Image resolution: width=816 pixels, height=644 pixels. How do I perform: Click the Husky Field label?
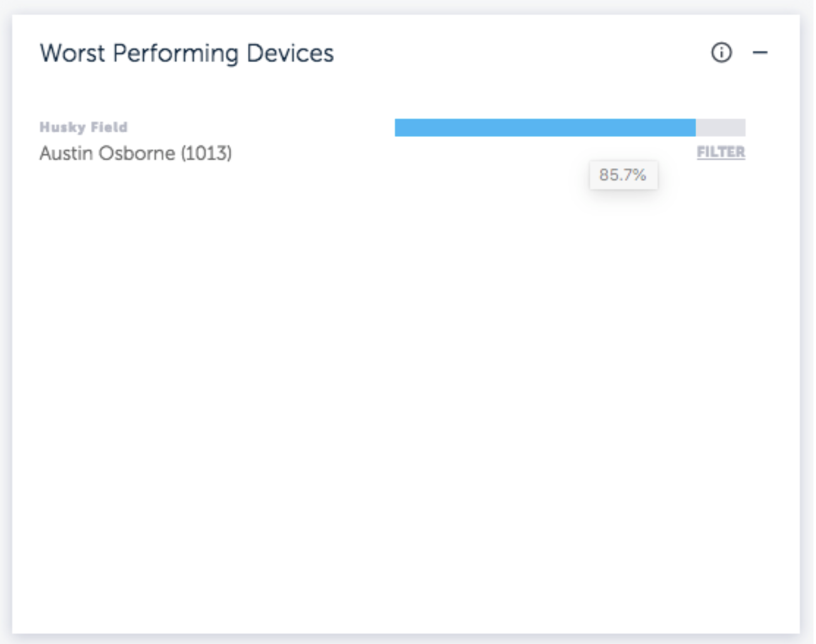(83, 127)
